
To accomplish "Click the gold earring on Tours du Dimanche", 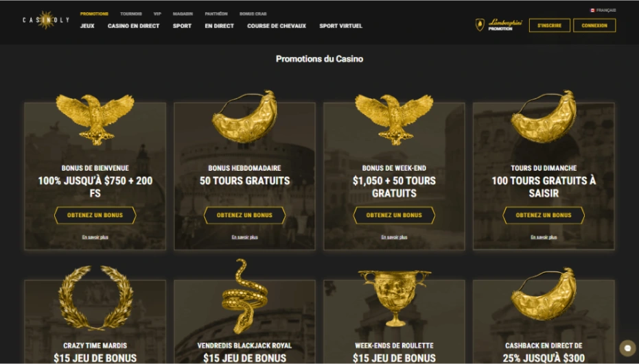I will click(544, 117).
